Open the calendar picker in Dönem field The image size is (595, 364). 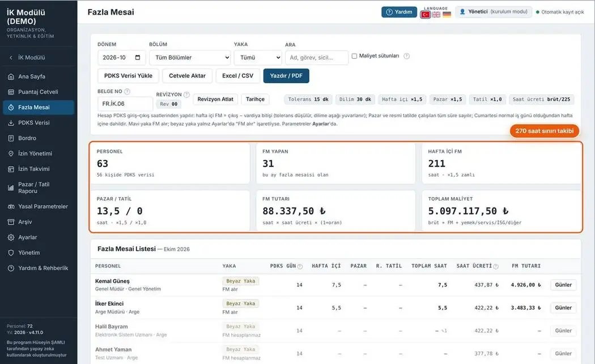(138, 58)
